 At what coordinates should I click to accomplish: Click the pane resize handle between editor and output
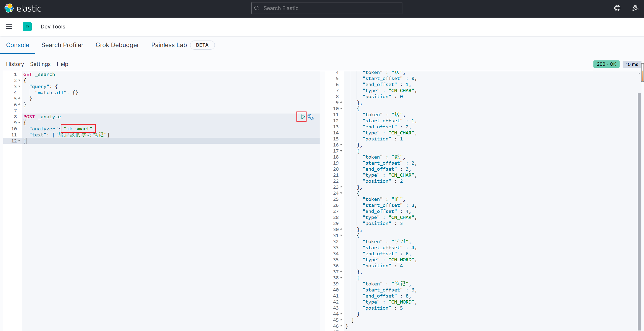[x=322, y=203]
